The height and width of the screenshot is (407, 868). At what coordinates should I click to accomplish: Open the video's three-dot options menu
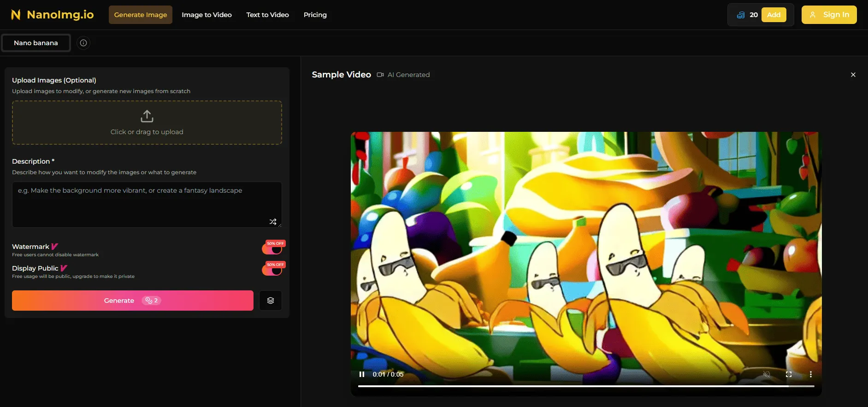811,374
